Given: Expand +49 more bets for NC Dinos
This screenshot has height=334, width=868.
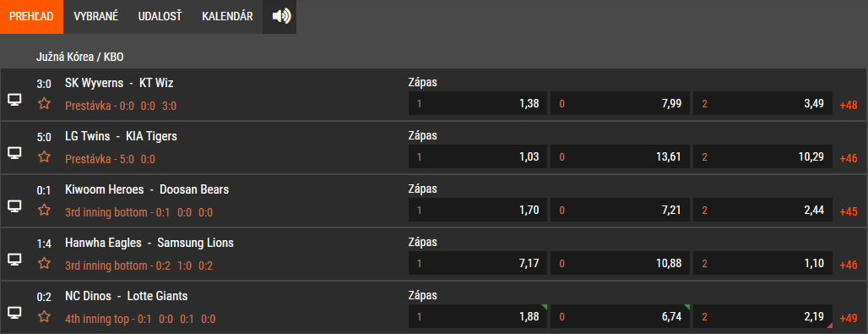Looking at the screenshot, I should (x=849, y=319).
